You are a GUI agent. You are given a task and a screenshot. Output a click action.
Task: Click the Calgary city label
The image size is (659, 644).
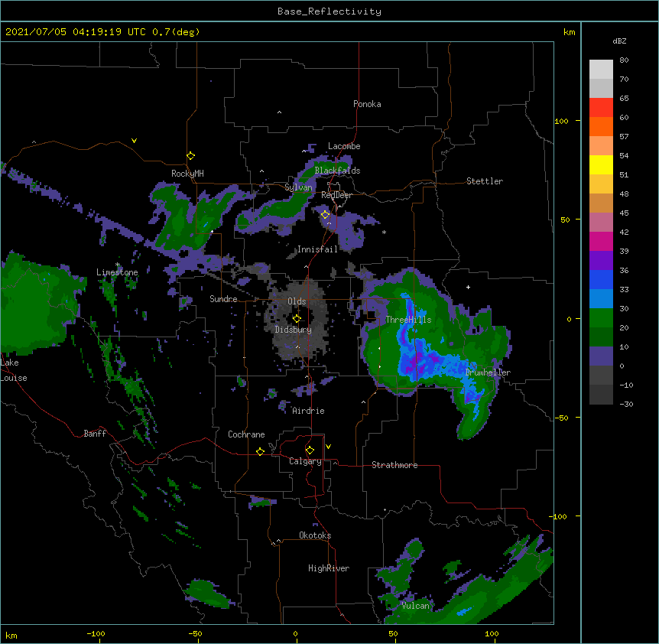click(305, 461)
